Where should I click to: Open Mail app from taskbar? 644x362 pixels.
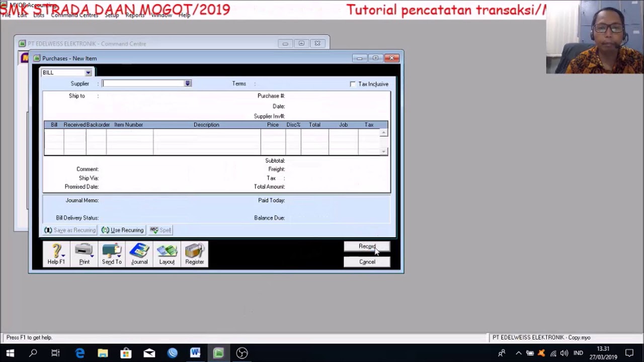pos(149,353)
